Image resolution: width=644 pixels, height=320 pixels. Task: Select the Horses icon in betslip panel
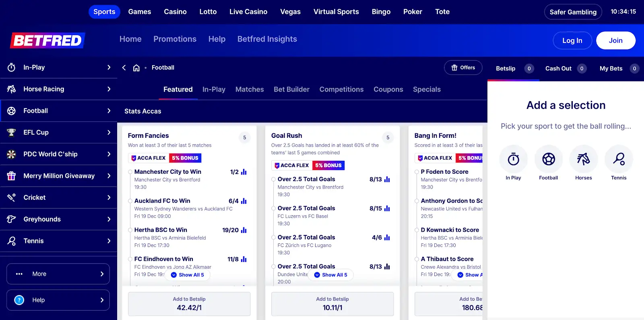coord(583,159)
